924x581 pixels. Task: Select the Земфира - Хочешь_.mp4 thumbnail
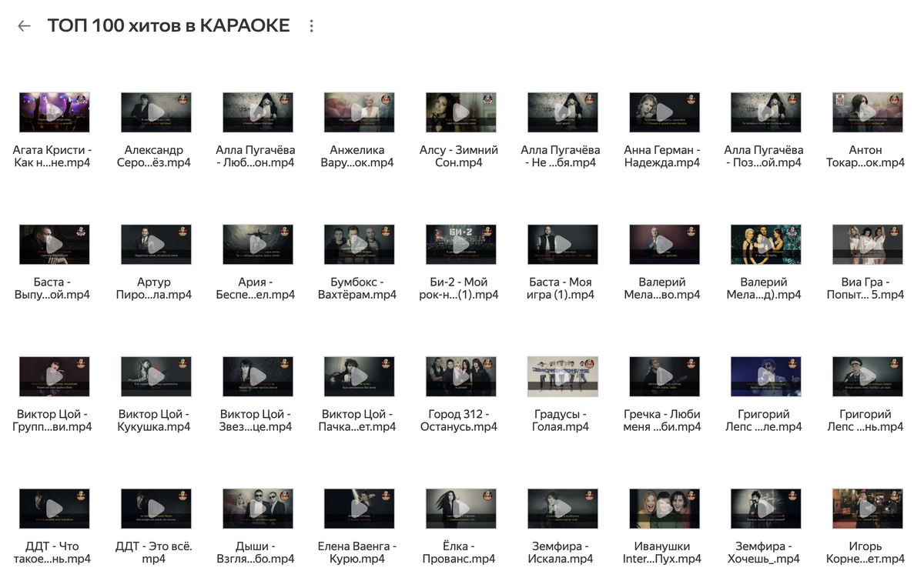[x=765, y=509]
